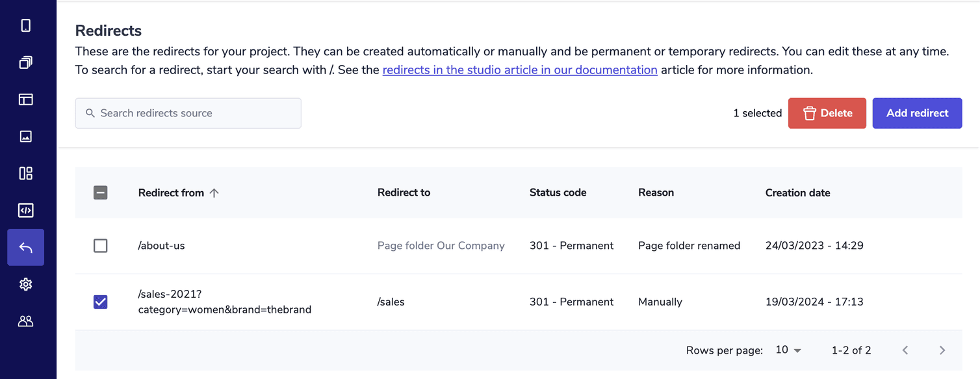
Task: Open project settings via the gear icon
Action: pyautogui.click(x=25, y=284)
